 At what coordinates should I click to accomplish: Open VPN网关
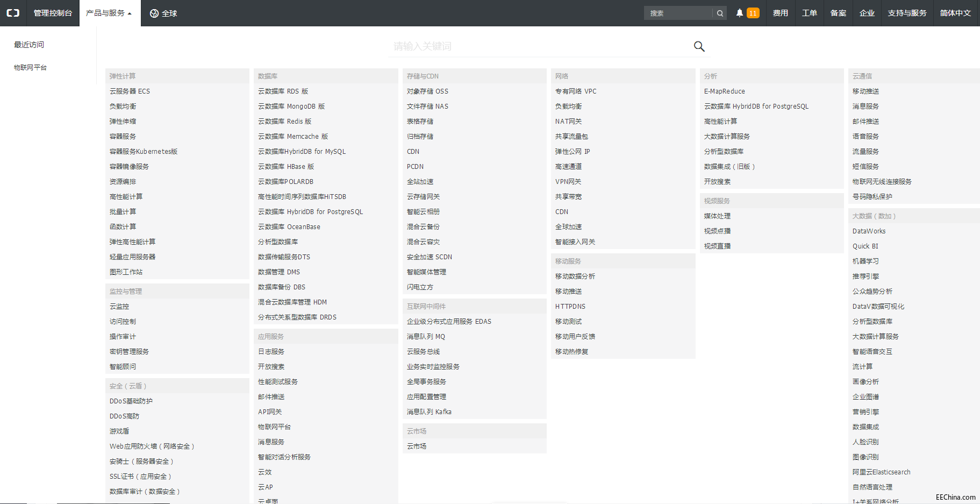click(x=568, y=181)
